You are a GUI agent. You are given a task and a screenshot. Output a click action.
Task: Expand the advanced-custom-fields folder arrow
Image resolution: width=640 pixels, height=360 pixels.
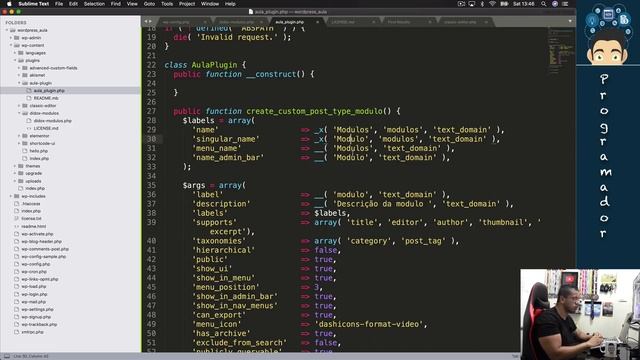pos(19,68)
